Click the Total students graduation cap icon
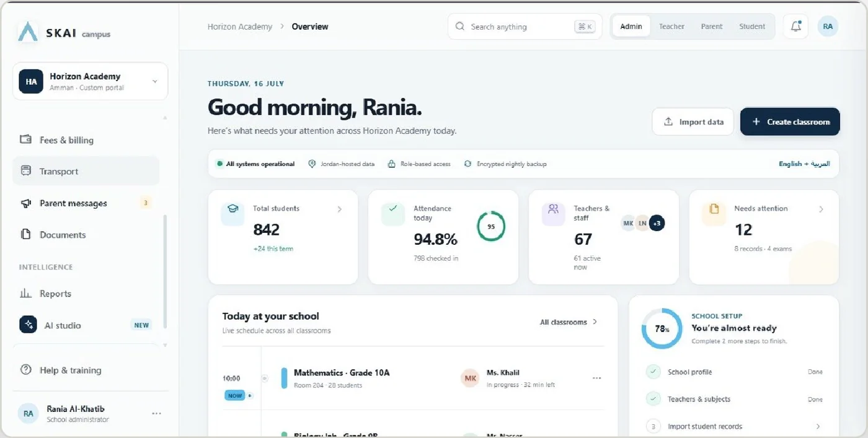868x438 pixels. [x=232, y=209]
